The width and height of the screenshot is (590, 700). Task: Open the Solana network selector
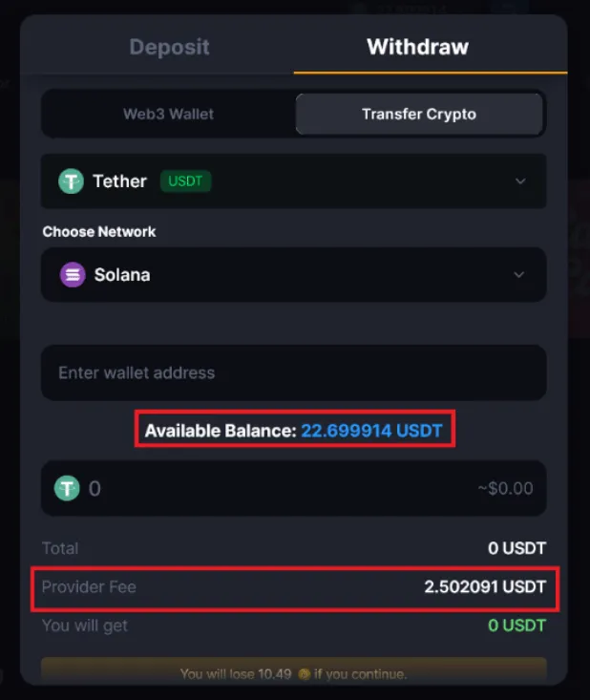tap(294, 274)
